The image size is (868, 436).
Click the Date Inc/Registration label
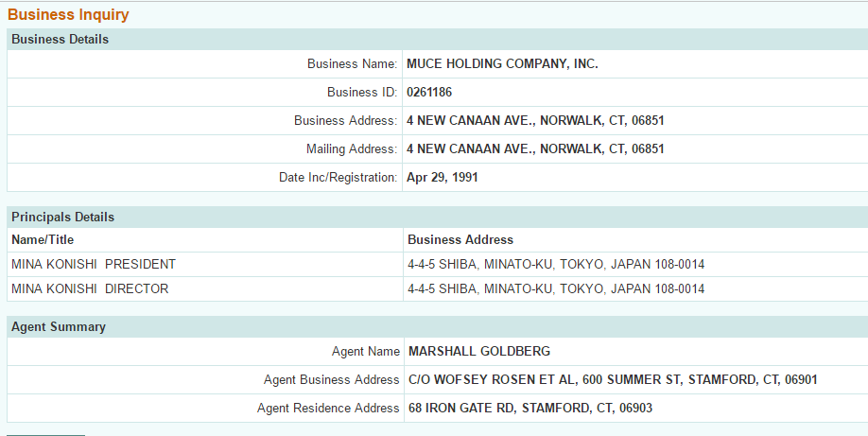click(x=338, y=178)
